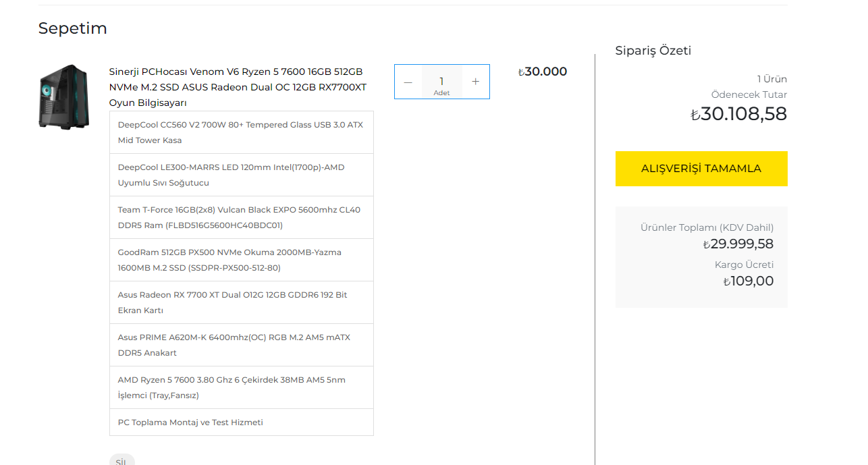
Task: Open the Sinerji PCHocası Venom V6 product title
Action: point(238,87)
